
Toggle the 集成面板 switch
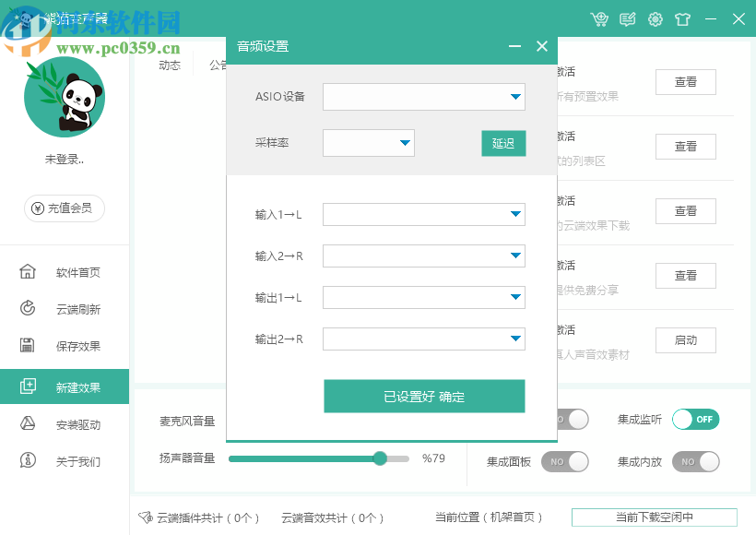click(564, 461)
